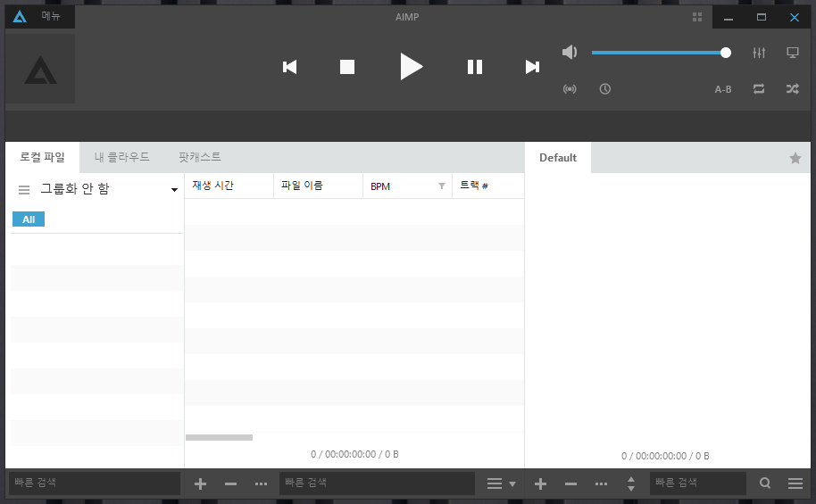Viewport: 816px width, 504px height.
Task: Switch to the 내 클라우드 tab
Action: tap(121, 157)
